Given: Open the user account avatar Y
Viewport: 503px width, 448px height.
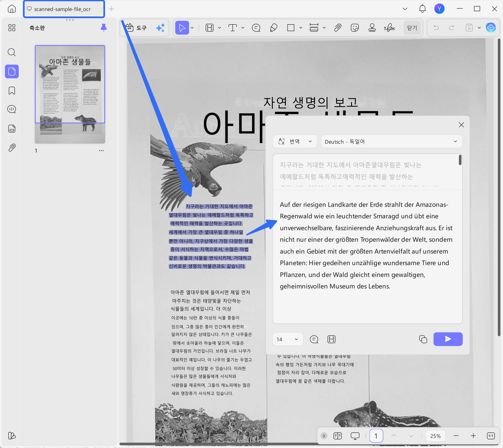Looking at the screenshot, I should click(x=439, y=9).
